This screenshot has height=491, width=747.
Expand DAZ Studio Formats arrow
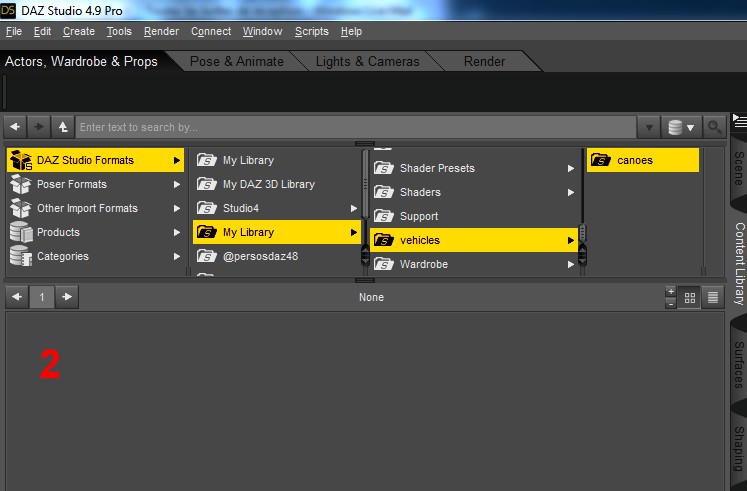coord(177,160)
